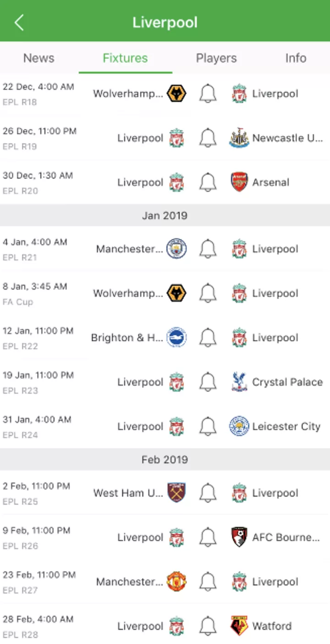
Task: Tap the Crystal Palace eagle crest
Action: [239, 382]
